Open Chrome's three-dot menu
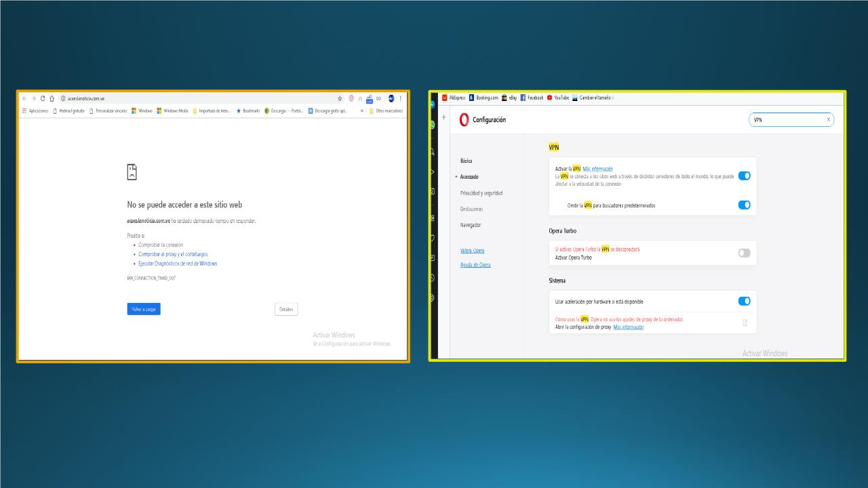This screenshot has height=488, width=868. click(x=401, y=98)
